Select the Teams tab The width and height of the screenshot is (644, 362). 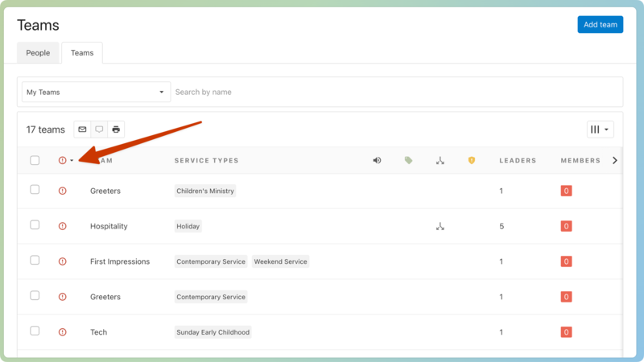(82, 53)
